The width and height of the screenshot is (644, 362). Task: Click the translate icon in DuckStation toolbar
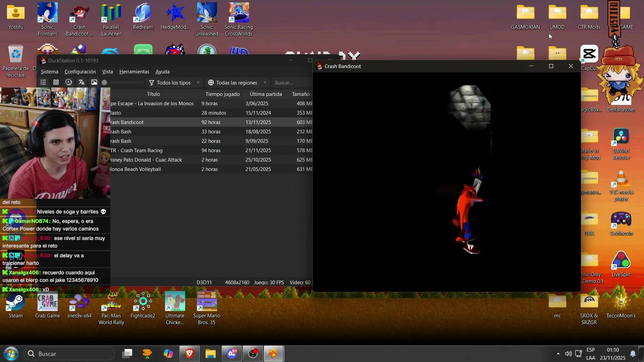point(82,82)
